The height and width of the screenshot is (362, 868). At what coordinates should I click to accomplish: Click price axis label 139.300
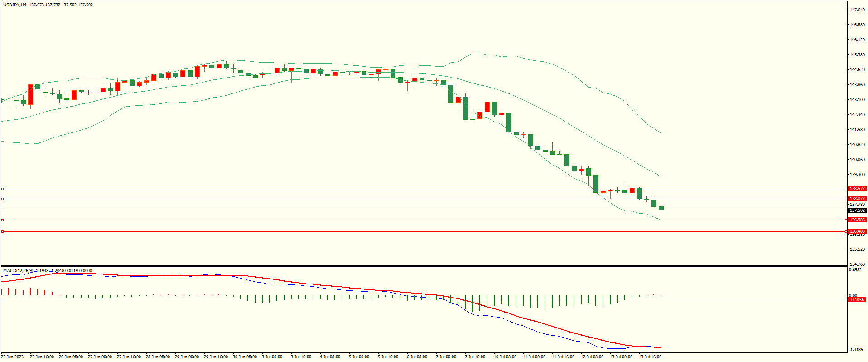tap(857, 175)
